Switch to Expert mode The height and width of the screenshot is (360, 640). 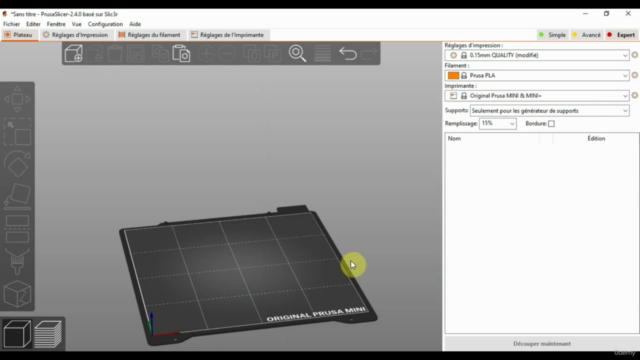pos(621,35)
